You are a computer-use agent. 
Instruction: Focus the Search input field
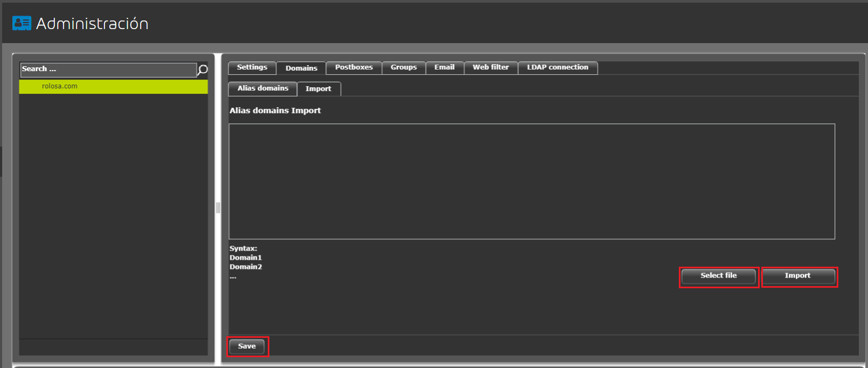tap(108, 70)
